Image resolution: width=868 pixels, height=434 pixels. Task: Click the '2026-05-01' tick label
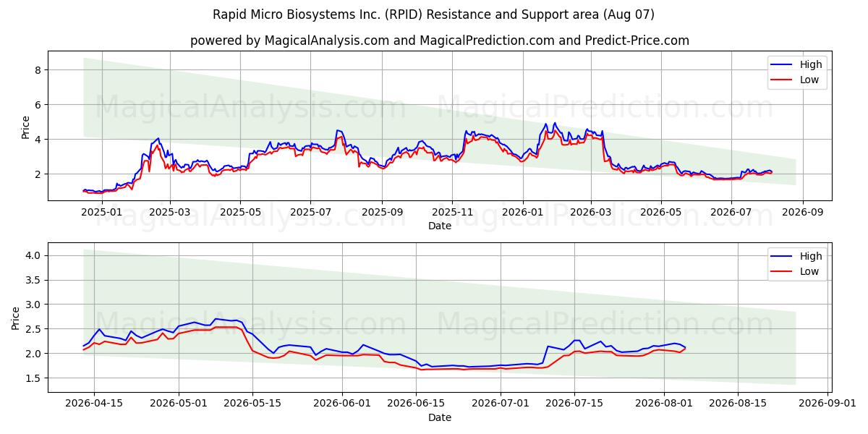(x=179, y=404)
